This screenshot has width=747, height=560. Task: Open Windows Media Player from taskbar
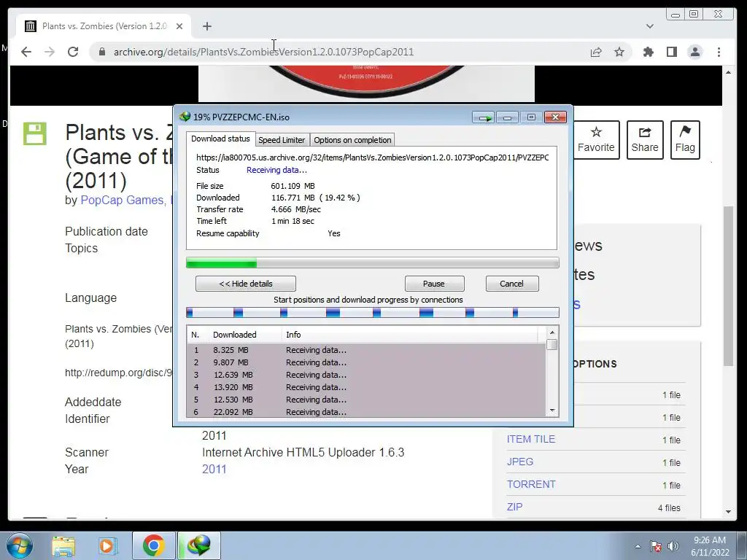pos(108,545)
